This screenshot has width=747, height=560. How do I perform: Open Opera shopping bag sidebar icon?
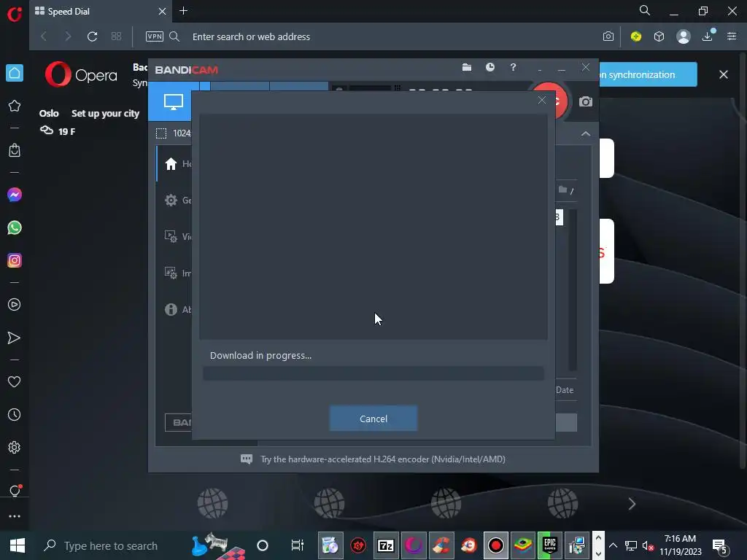pos(15,150)
